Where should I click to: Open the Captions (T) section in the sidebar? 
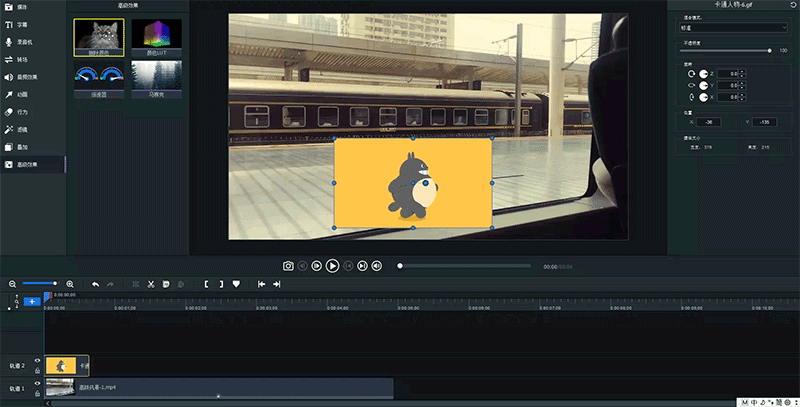[x=33, y=24]
